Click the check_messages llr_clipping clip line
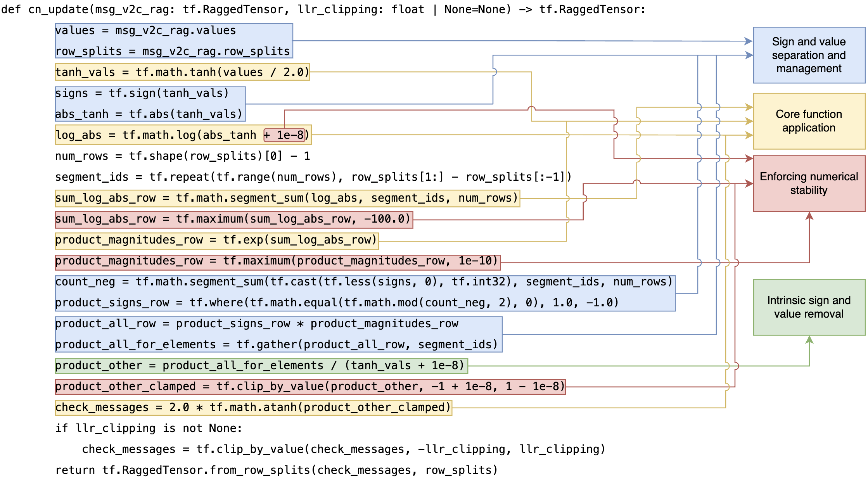This screenshot has width=868, height=477. tap(344, 449)
